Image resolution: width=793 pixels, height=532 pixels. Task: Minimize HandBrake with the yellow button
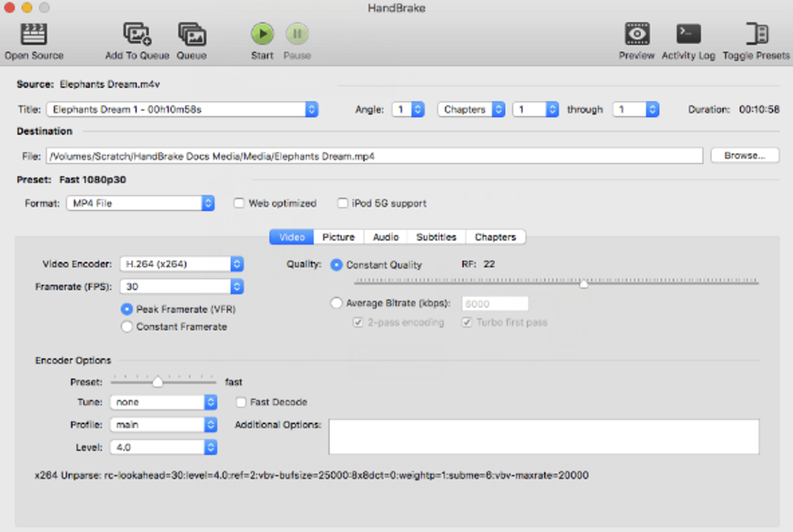pos(27,7)
